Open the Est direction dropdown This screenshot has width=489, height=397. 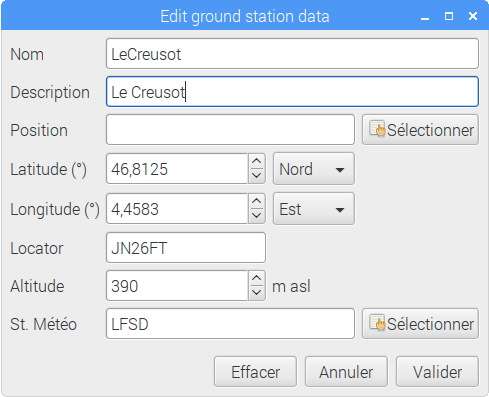pyautogui.click(x=314, y=209)
